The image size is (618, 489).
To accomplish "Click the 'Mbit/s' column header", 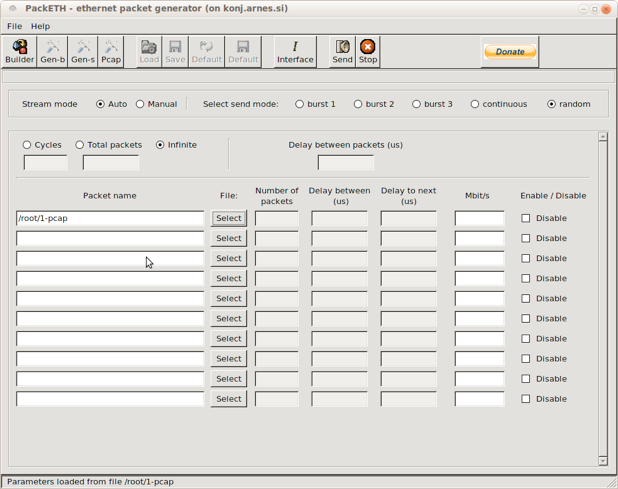I will pos(477,196).
